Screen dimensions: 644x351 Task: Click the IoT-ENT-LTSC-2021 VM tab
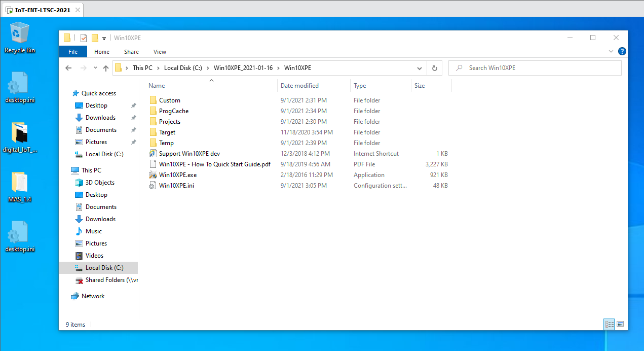42,10
